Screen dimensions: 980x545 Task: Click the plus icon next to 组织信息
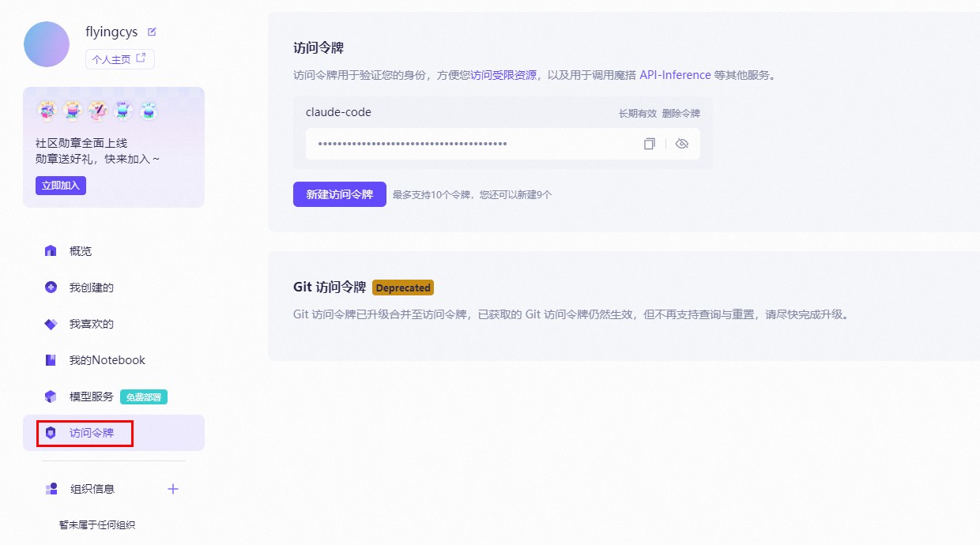tap(172, 488)
